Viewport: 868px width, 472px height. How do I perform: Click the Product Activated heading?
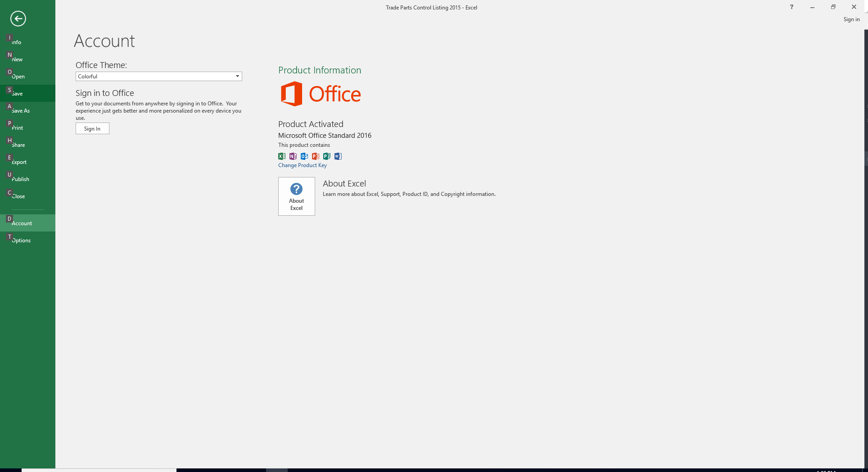click(311, 124)
